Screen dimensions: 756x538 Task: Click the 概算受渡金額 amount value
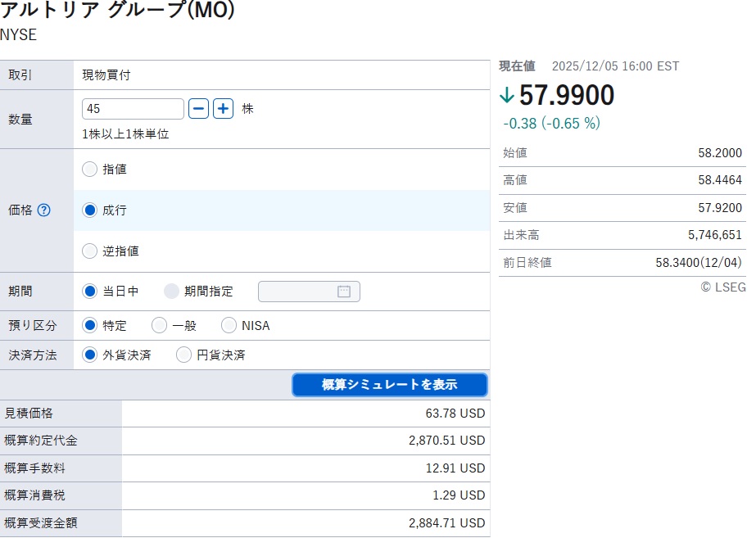(446, 523)
